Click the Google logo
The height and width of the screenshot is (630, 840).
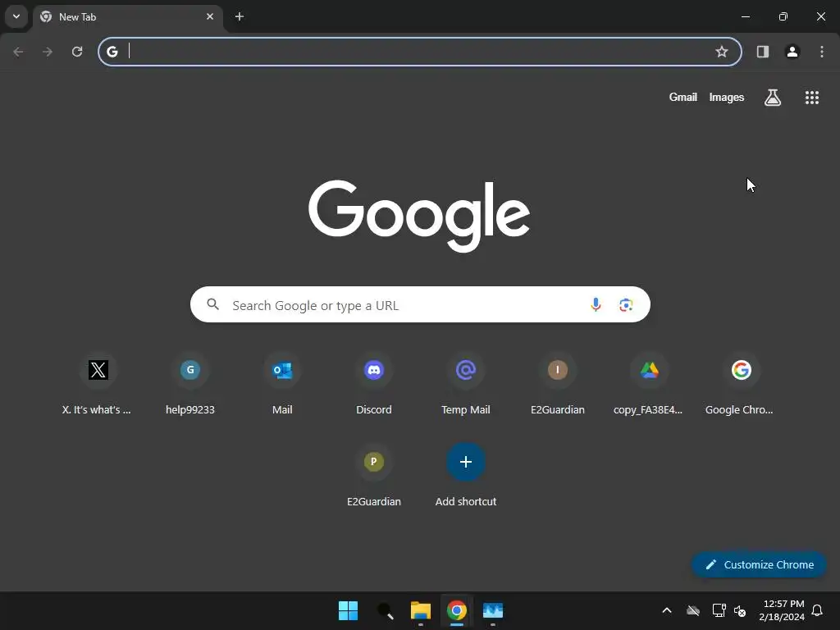point(419,216)
